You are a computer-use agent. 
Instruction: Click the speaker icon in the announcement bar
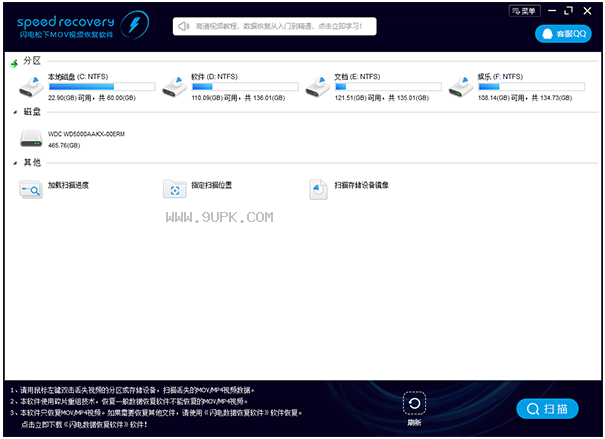click(184, 26)
